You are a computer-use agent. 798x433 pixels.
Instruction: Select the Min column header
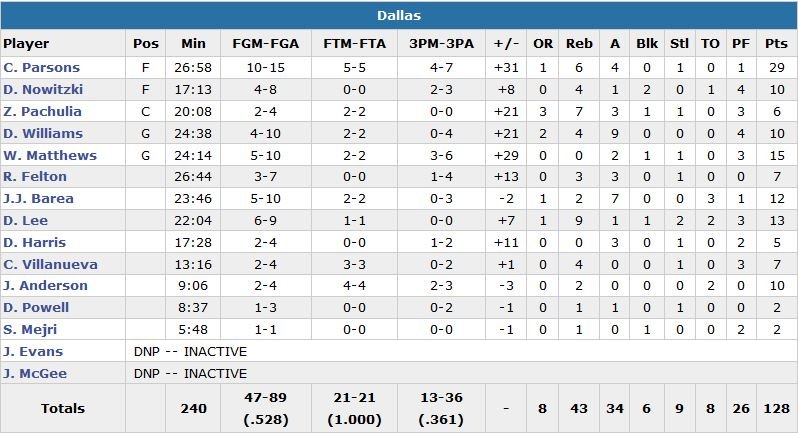point(193,44)
